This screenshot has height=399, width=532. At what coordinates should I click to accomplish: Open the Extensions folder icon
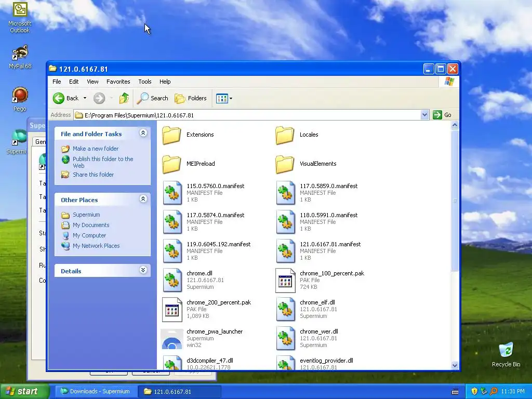(x=171, y=135)
